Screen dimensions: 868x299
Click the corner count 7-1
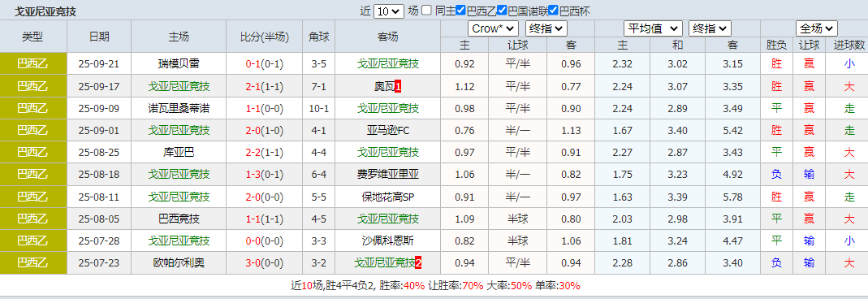tap(319, 86)
